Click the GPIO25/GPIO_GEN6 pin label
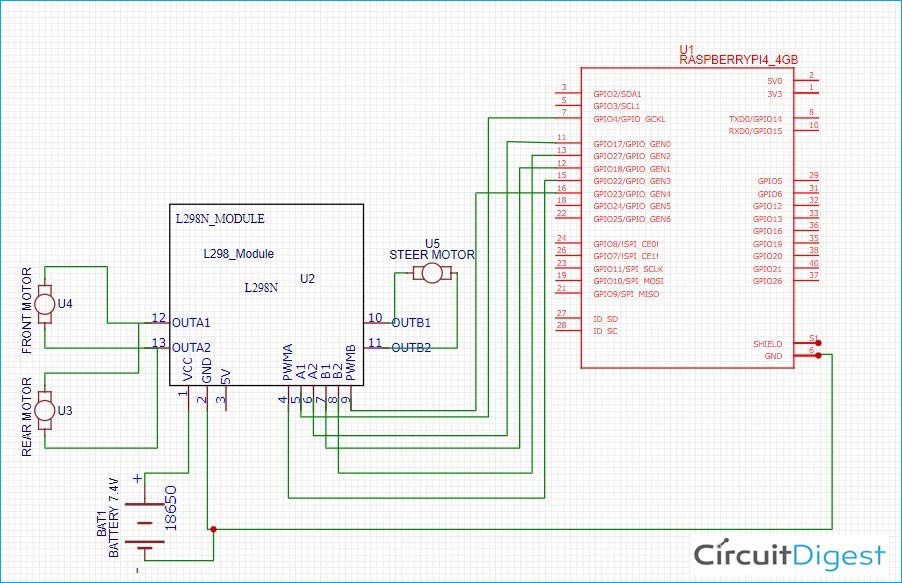902x583 pixels. click(x=632, y=219)
